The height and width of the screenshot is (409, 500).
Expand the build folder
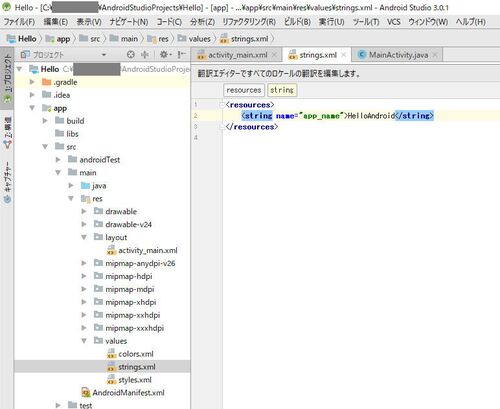[x=45, y=121]
